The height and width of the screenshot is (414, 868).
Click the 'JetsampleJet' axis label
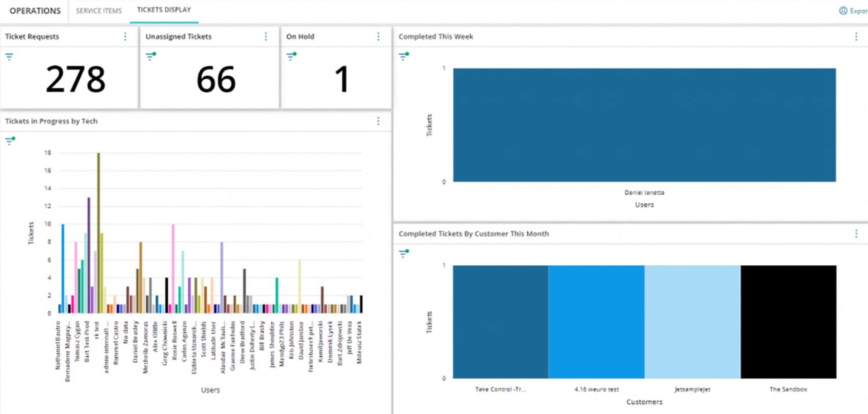tap(692, 390)
